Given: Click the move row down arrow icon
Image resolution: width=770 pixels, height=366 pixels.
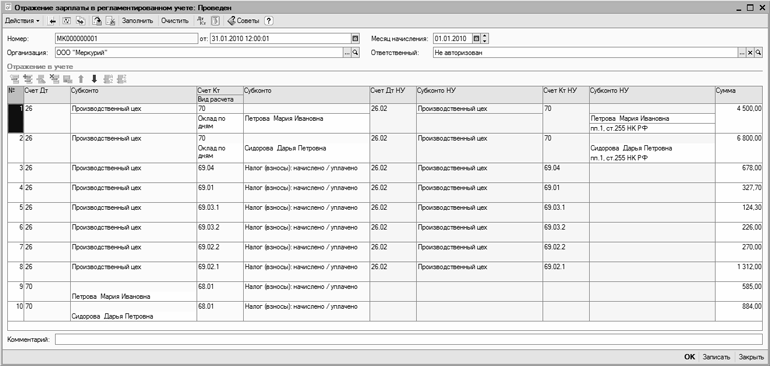Looking at the screenshot, I should 95,79.
